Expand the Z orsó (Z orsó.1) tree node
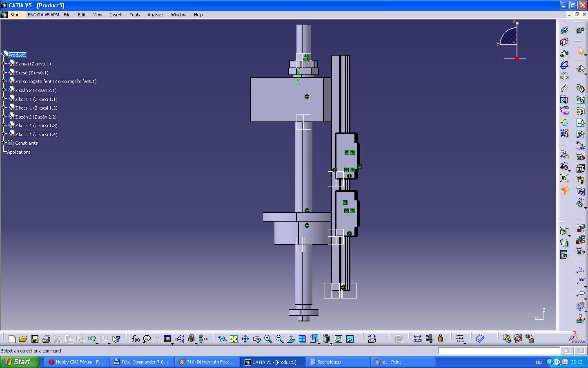Screen dimensions: 588x368 (x=4, y=72)
